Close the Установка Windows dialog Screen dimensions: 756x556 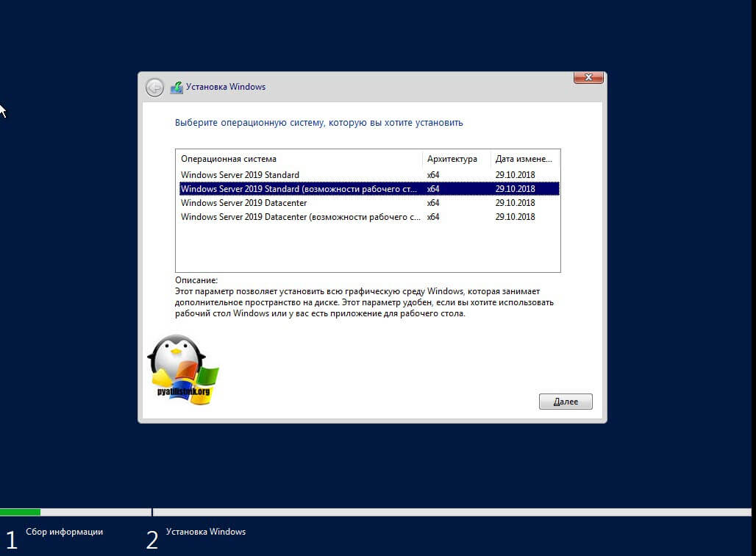pos(588,77)
